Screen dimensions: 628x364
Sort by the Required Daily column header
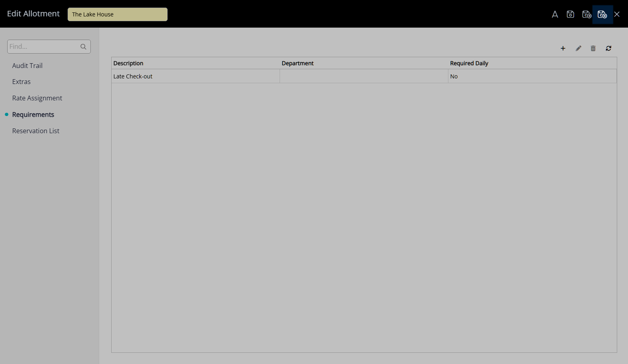point(532,63)
